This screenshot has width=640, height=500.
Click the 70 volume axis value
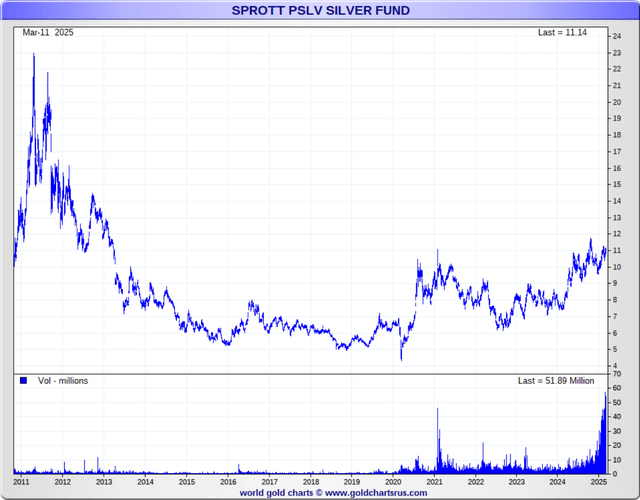[x=617, y=374]
